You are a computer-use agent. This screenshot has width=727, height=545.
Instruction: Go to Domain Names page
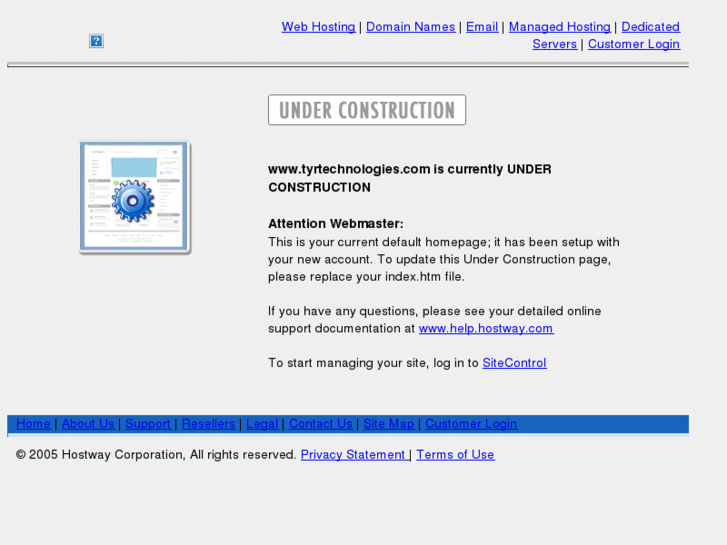tap(410, 27)
